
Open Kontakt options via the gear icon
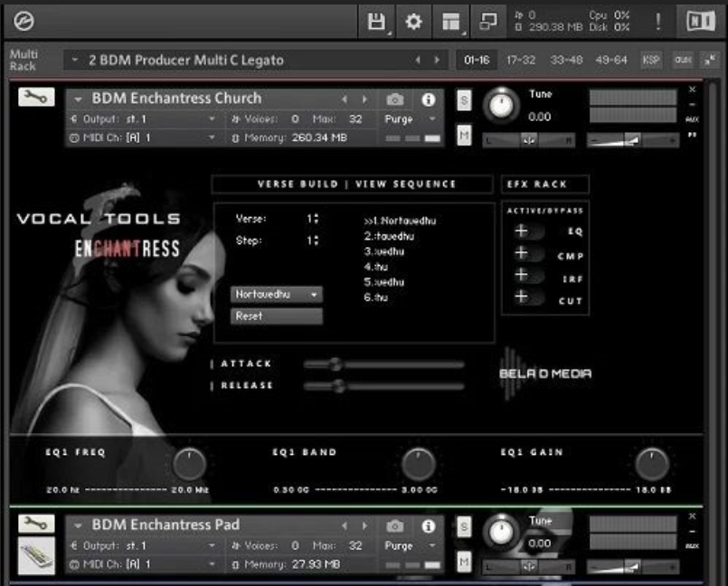click(x=413, y=22)
